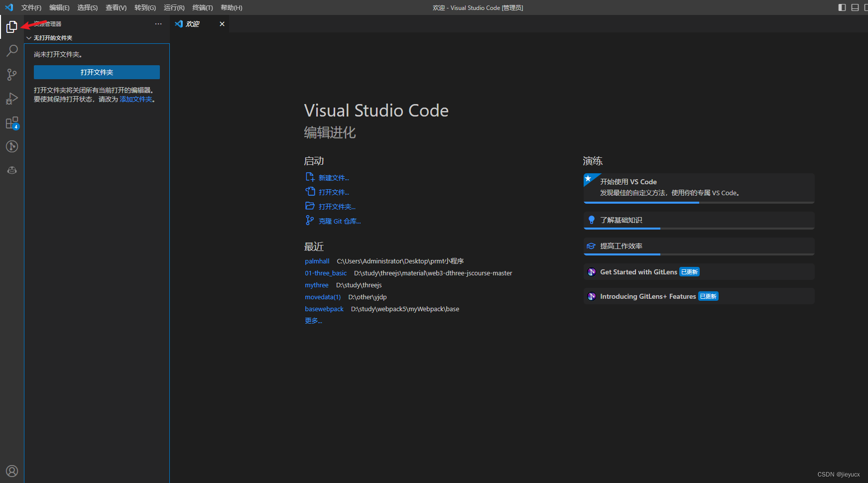Click the 添加文件夹 link
The width and height of the screenshot is (868, 483).
[136, 99]
